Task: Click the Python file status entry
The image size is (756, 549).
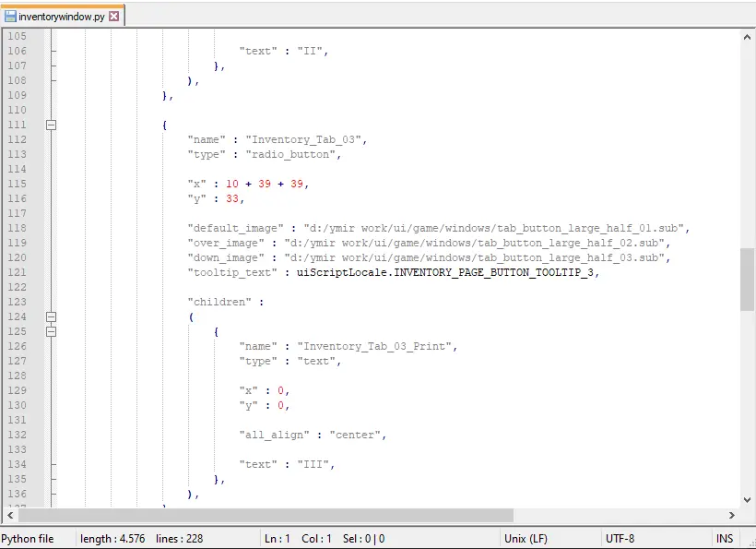Action: click(x=28, y=538)
